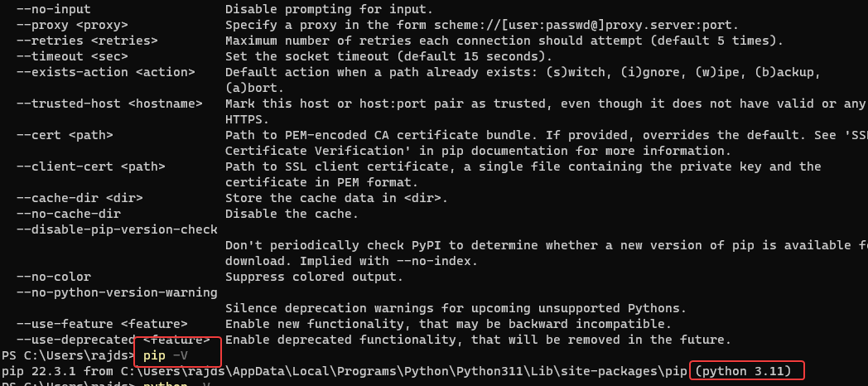Select the --no-color option text
Screen dimensions: 868x386
54,277
